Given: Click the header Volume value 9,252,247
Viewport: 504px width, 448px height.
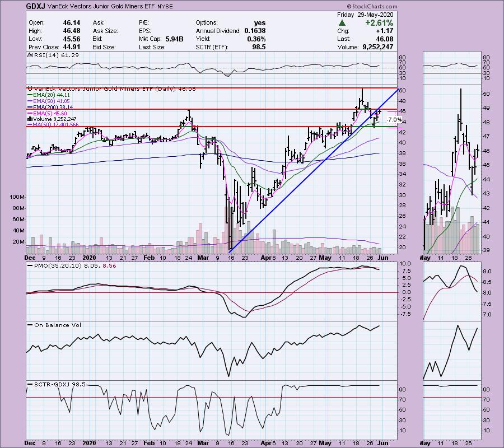Looking at the screenshot, I should click(x=377, y=47).
